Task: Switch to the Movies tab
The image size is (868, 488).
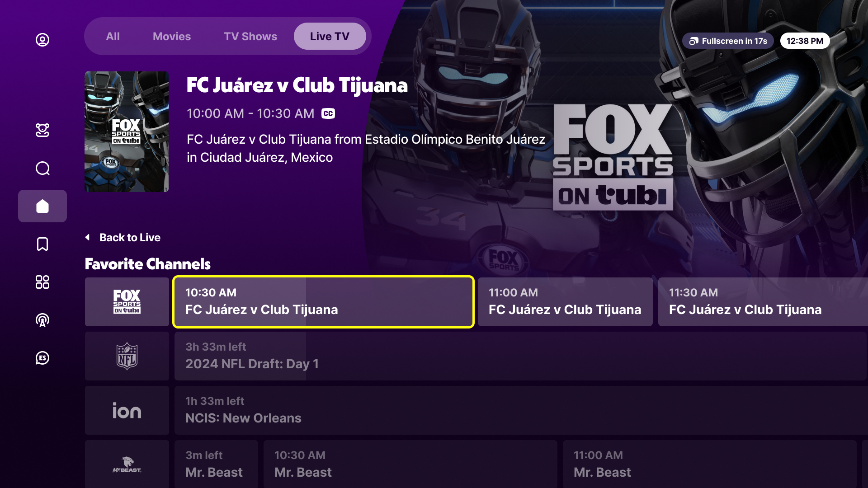Action: (172, 37)
